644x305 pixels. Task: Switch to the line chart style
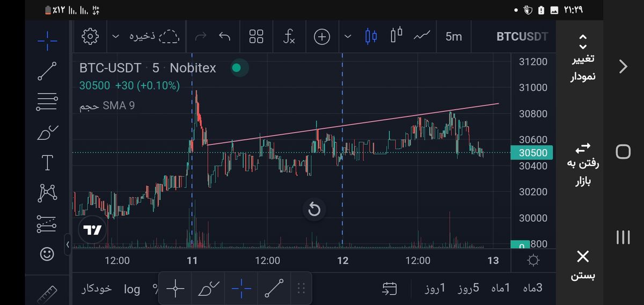point(422,37)
